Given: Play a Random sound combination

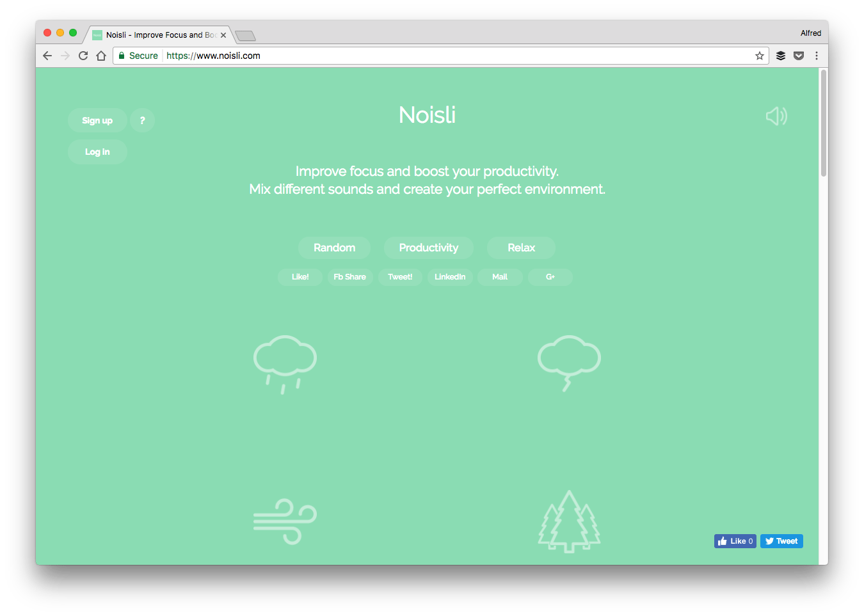Looking at the screenshot, I should pos(334,248).
